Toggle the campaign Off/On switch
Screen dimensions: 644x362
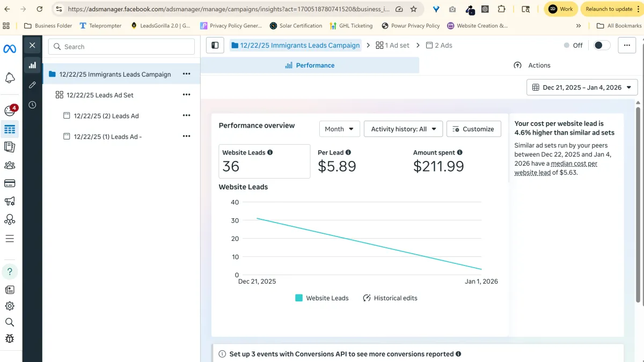pos(602,46)
